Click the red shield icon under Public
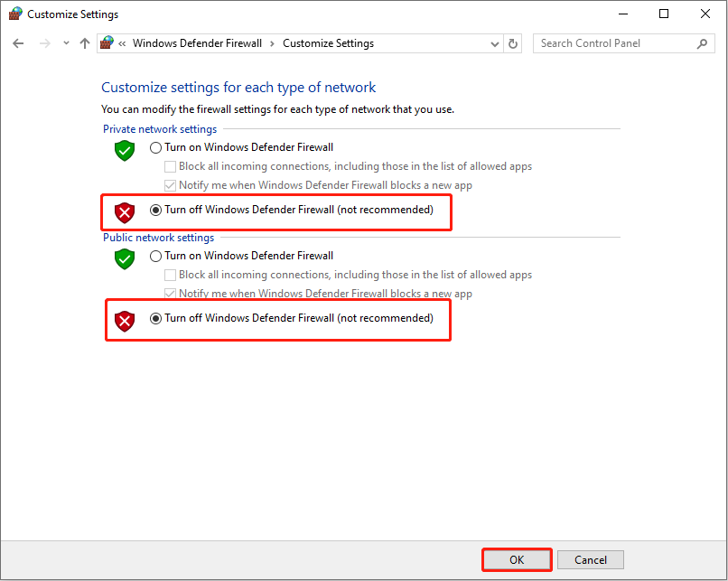The height and width of the screenshot is (581, 728). pyautogui.click(x=125, y=321)
